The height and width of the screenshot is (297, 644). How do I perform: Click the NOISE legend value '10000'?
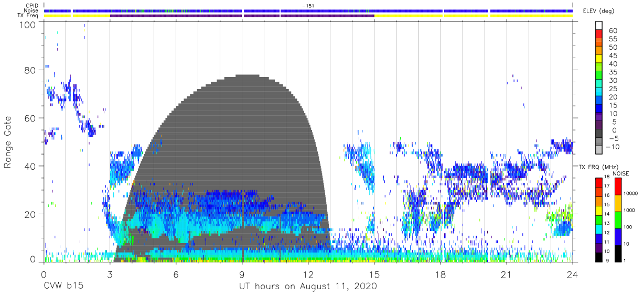click(x=631, y=193)
